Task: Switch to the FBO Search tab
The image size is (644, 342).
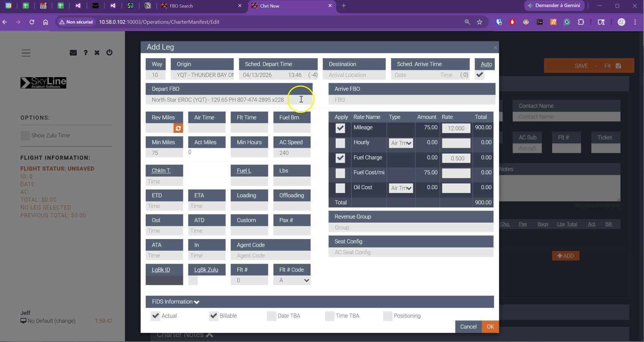Action: [x=201, y=6]
